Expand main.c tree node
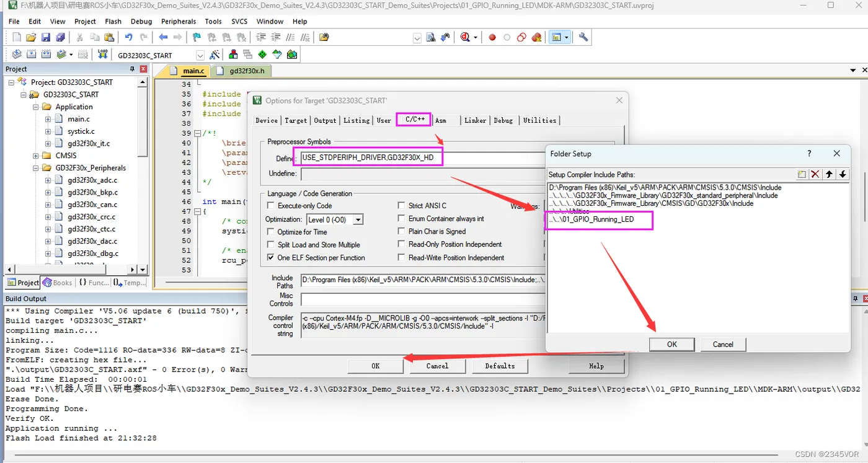This screenshot has height=463, width=868. tap(48, 119)
